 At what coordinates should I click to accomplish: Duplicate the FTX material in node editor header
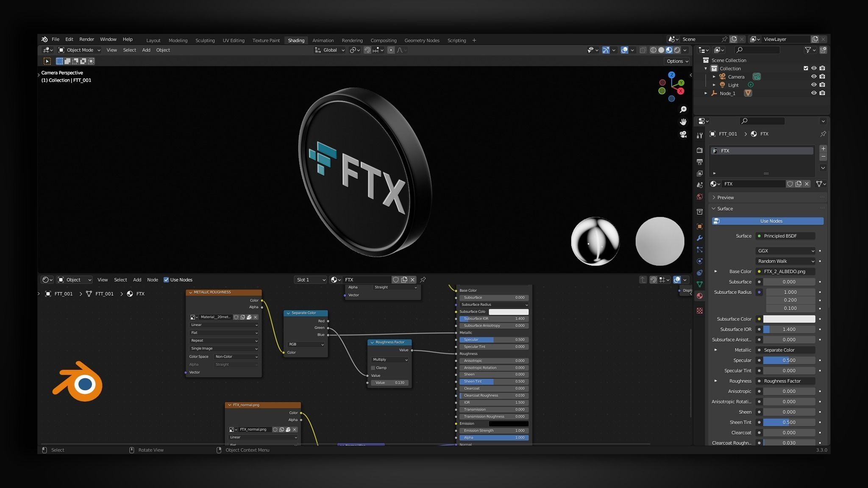pyautogui.click(x=404, y=280)
